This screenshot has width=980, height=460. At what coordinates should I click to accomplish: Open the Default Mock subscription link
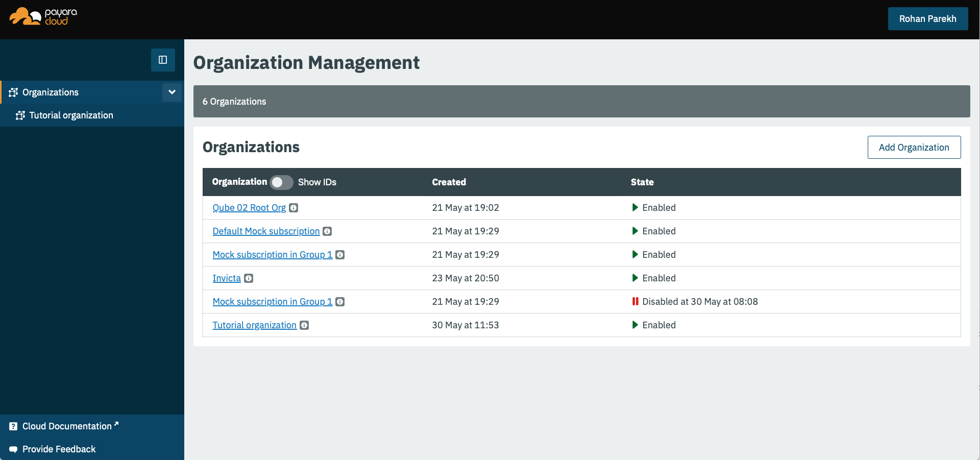[266, 231]
